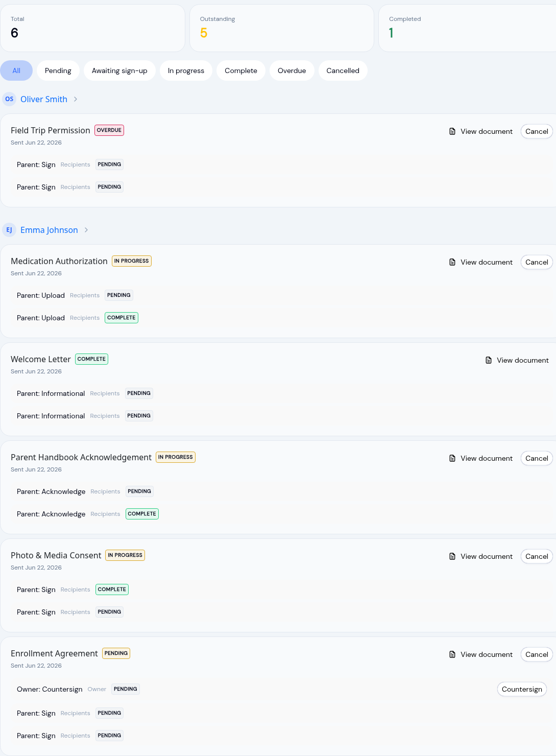Screen dimensions: 556x756
Task: Click COMPLETE badge under Parent Handbook Acknowledgement
Action: [x=142, y=514]
